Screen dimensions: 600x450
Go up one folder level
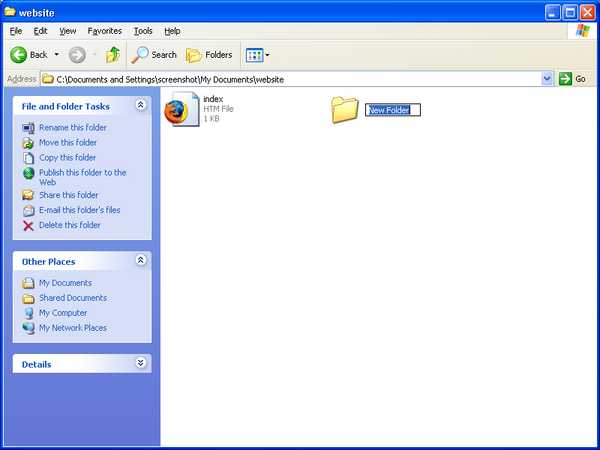(112, 55)
